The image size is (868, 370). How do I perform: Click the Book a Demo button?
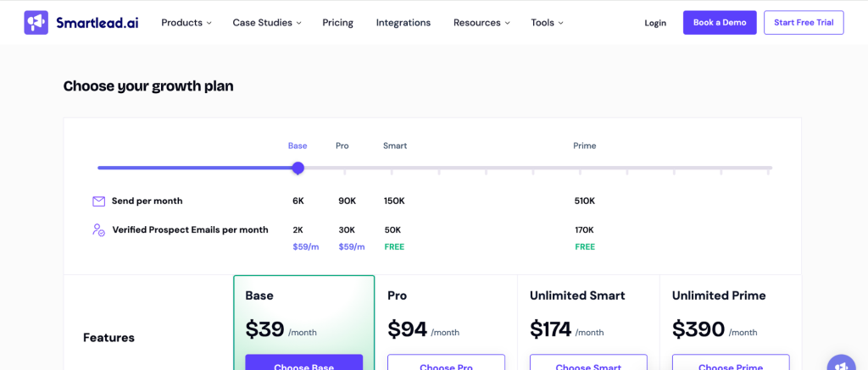[720, 23]
